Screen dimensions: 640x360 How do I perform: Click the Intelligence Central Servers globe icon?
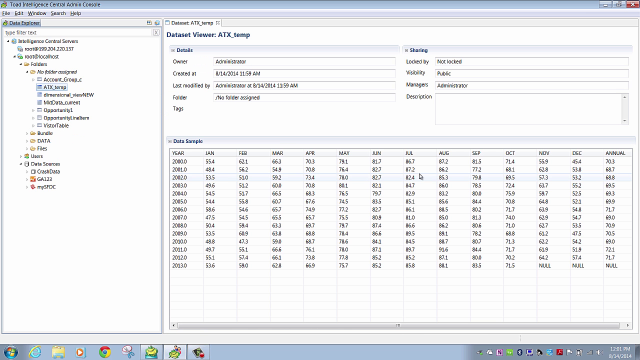pyautogui.click(x=14, y=41)
